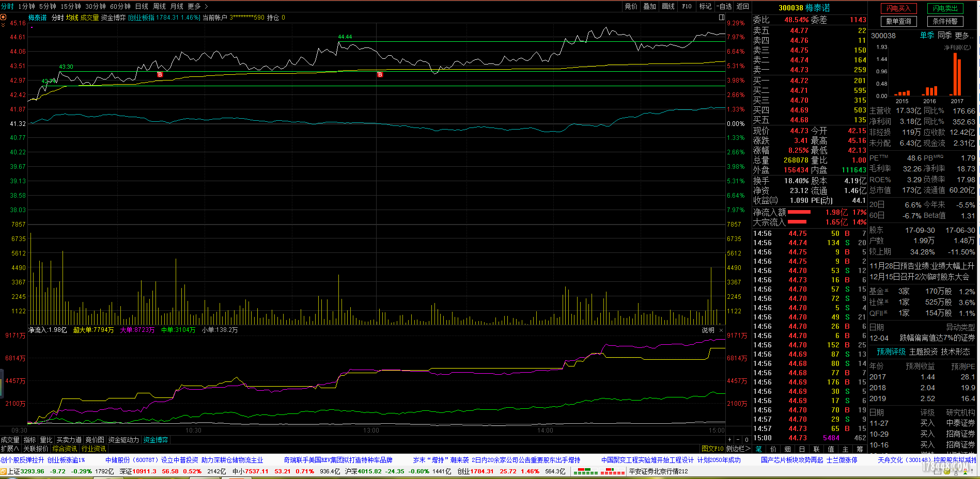This screenshot has height=479, width=980.
Task: Expand the 扩展 panel
Action: 9,449
